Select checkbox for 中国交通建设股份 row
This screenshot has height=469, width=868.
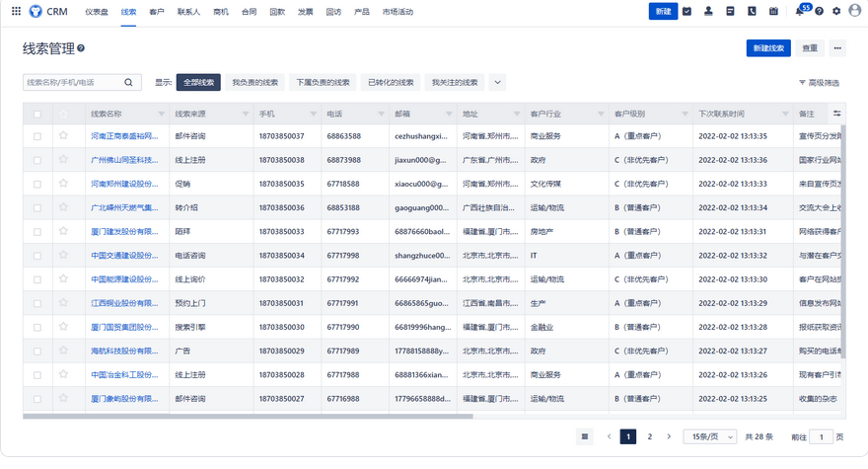(37, 256)
